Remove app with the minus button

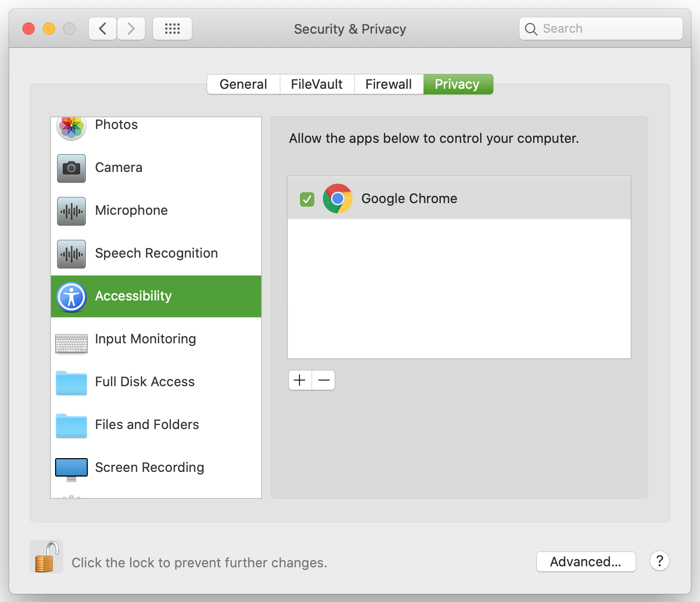(x=323, y=380)
